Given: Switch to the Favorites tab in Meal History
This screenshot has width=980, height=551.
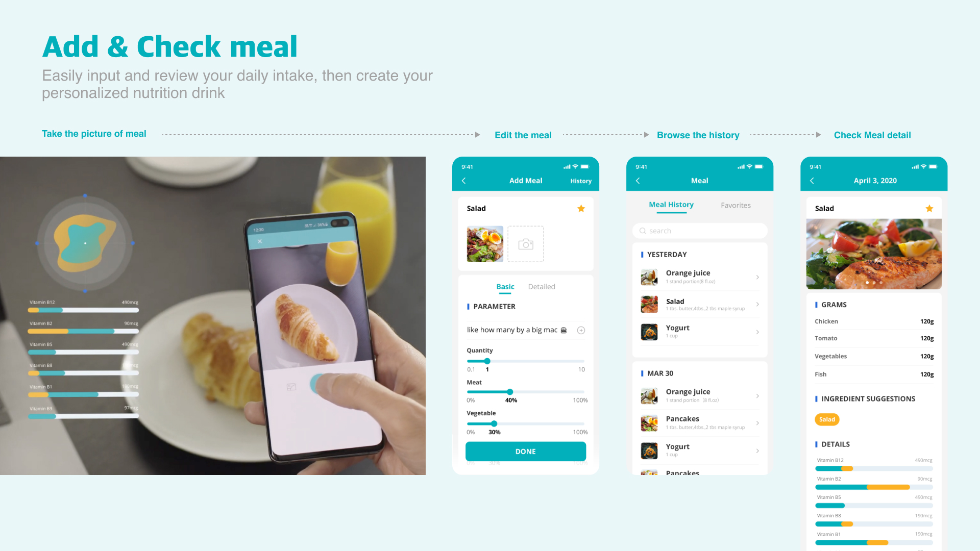Looking at the screenshot, I should [x=735, y=205].
